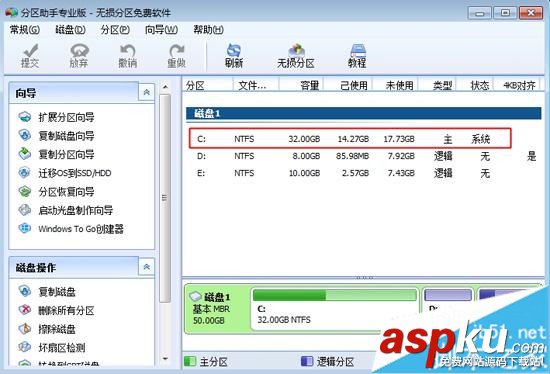Click the 磁盘1 disk icon in disk map
Screen dimensions: 550x374
(x=195, y=297)
